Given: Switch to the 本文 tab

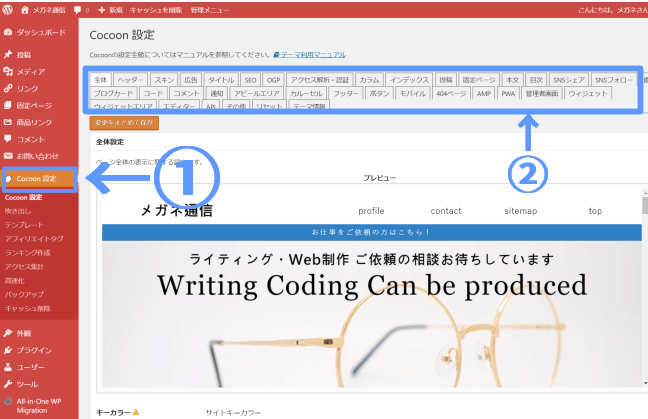Looking at the screenshot, I should click(512, 80).
